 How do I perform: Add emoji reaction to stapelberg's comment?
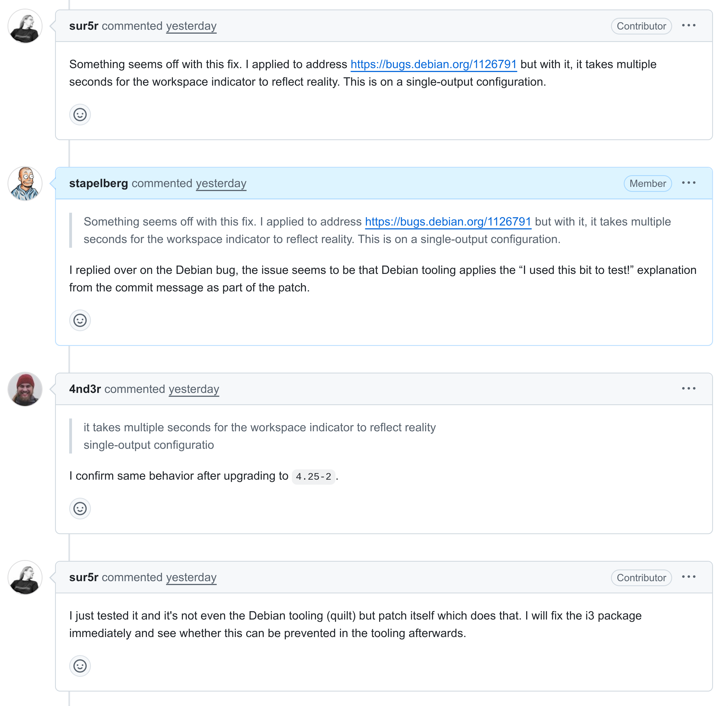(x=80, y=320)
